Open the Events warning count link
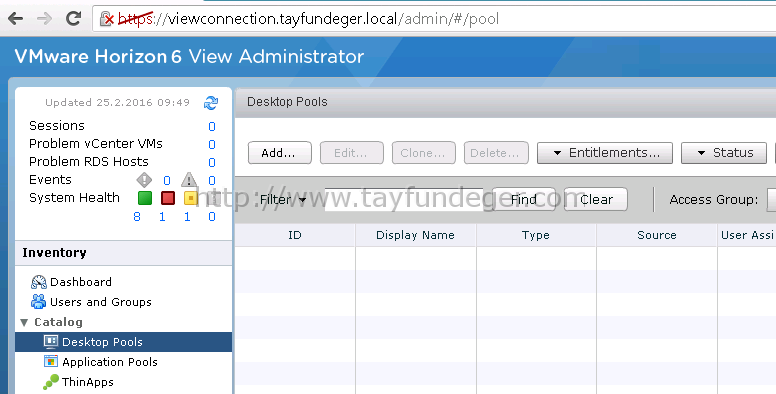 (x=212, y=181)
